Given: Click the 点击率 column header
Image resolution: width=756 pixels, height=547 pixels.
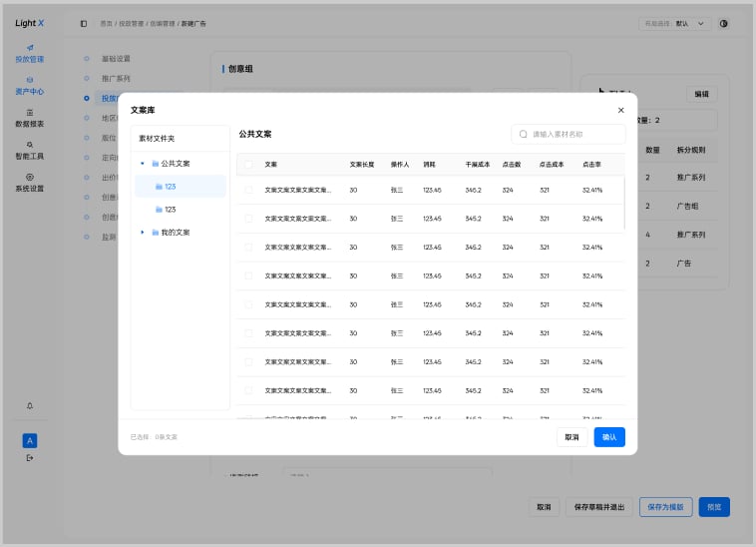Looking at the screenshot, I should (x=591, y=165).
